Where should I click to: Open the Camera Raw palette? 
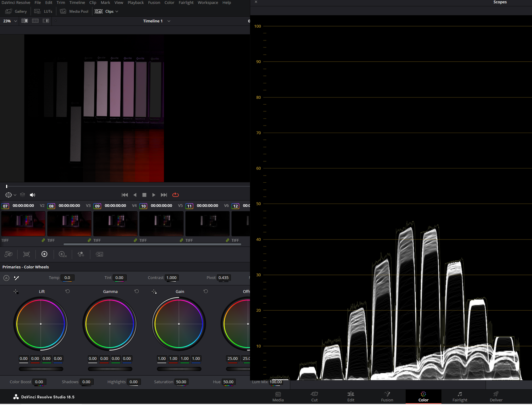click(x=9, y=254)
